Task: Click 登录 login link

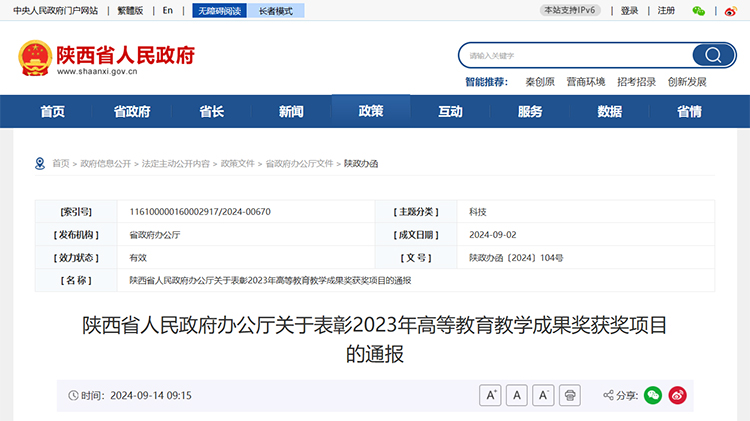Action: tap(629, 11)
